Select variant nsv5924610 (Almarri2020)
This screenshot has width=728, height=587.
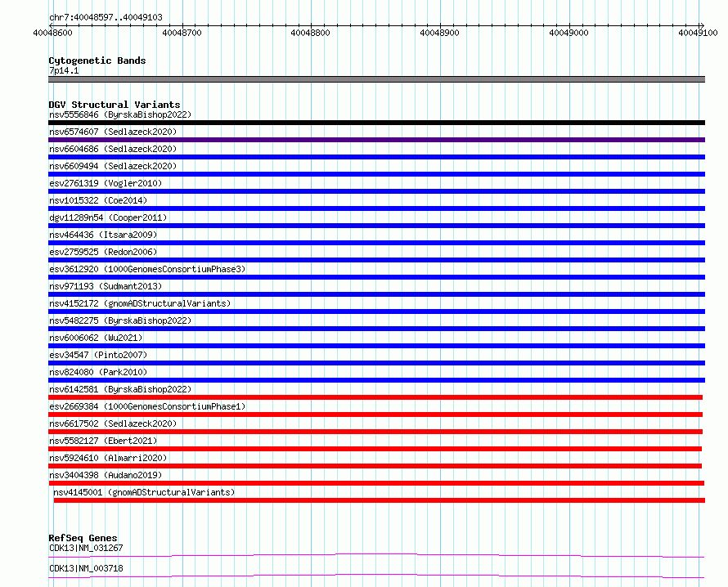pyautogui.click(x=108, y=458)
